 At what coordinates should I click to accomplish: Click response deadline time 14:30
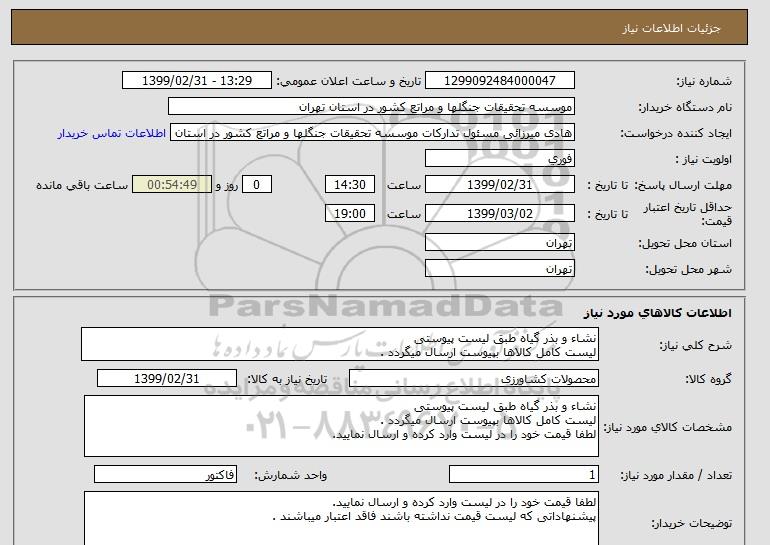(x=350, y=185)
